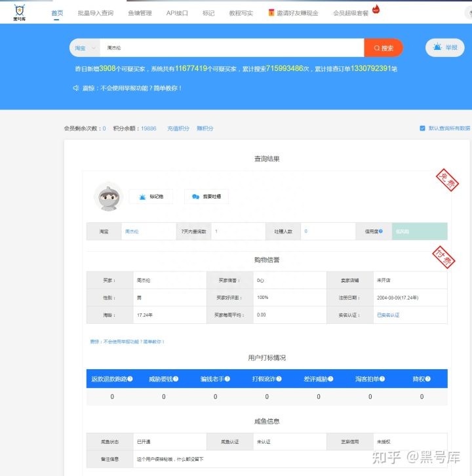472x476 pixels.
Task: Click the 我要吐槽 button
Action: (206, 197)
